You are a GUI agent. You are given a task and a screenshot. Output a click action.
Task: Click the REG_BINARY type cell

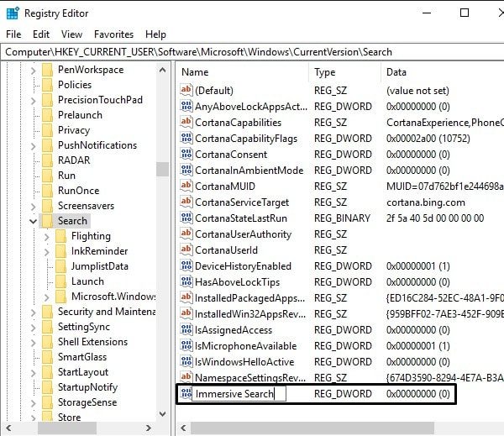point(342,218)
